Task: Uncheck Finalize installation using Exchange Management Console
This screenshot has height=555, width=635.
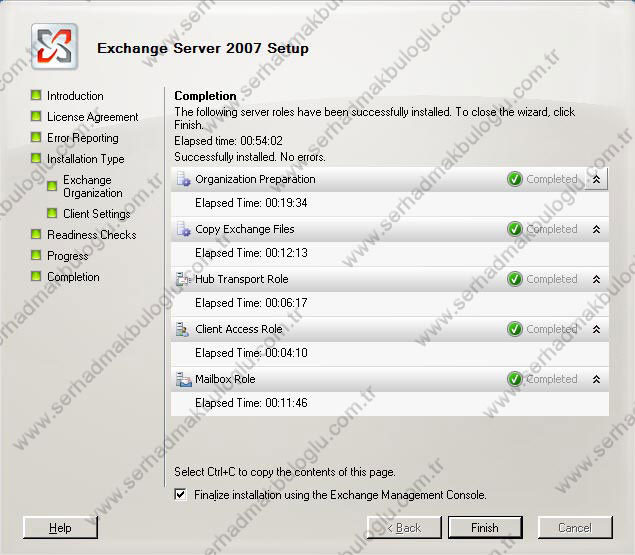Action: (181, 494)
